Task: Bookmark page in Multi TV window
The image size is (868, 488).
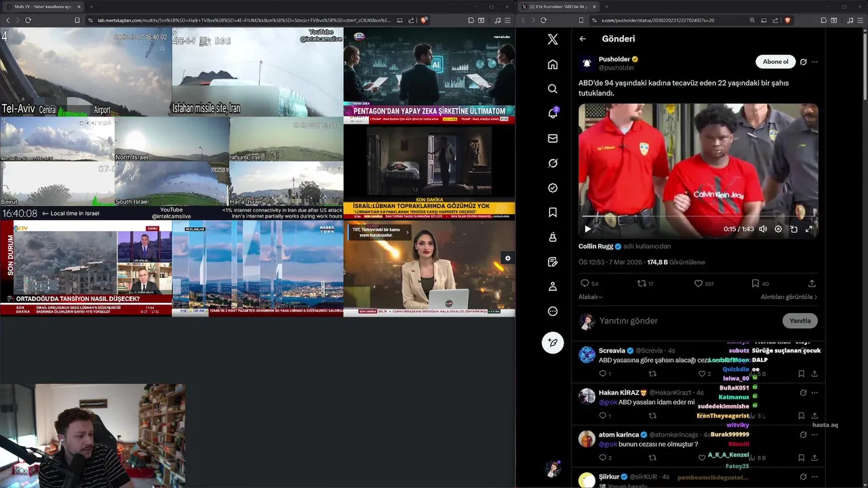Action: pos(77,20)
